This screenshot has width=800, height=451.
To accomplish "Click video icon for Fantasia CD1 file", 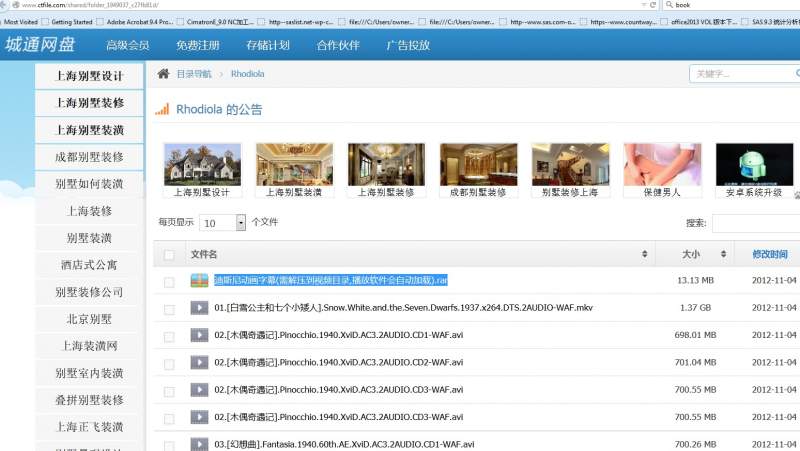I will point(199,444).
